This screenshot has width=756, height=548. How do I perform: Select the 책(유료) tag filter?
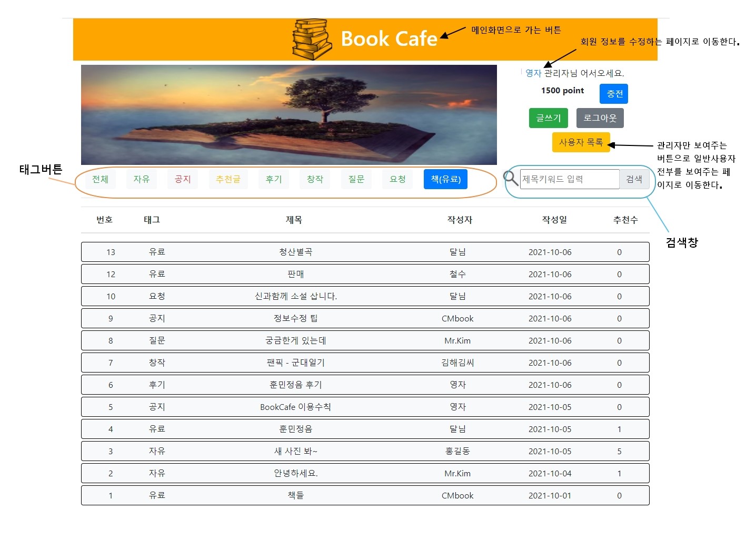pyautogui.click(x=445, y=179)
